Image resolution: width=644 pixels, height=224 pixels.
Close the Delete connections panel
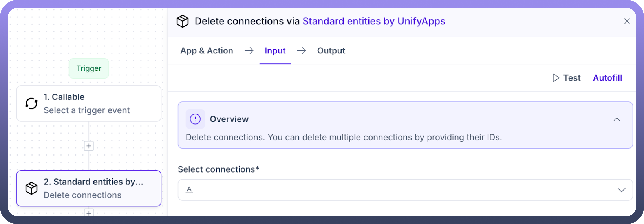627,21
